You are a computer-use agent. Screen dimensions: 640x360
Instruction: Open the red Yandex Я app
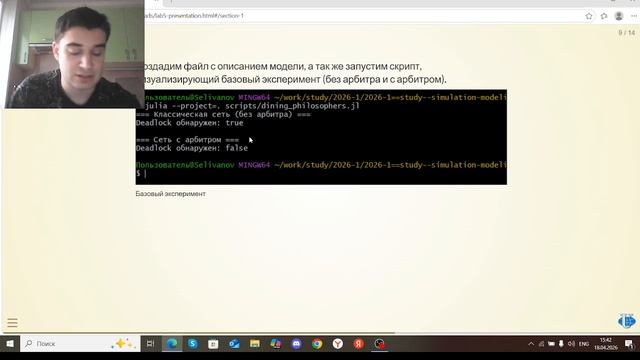point(358,344)
